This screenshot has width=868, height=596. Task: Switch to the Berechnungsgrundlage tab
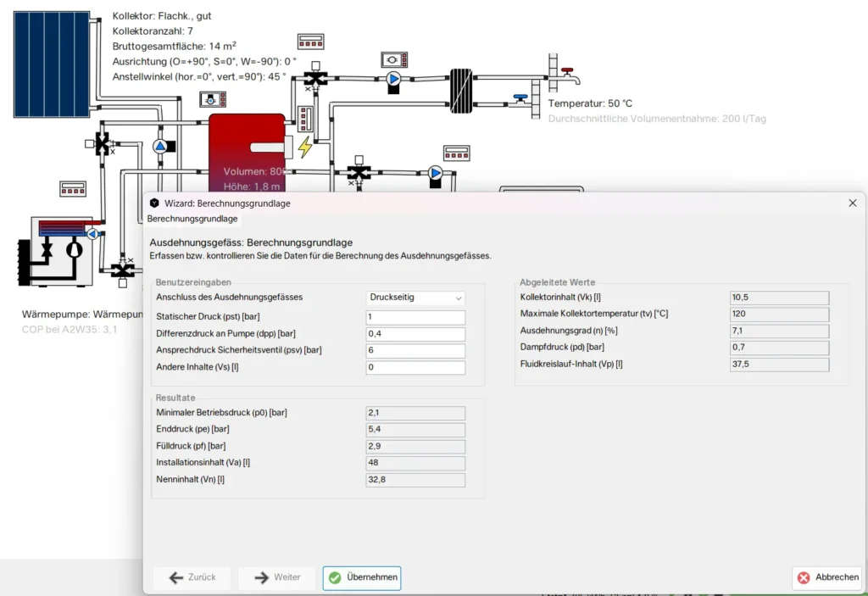[192, 219]
